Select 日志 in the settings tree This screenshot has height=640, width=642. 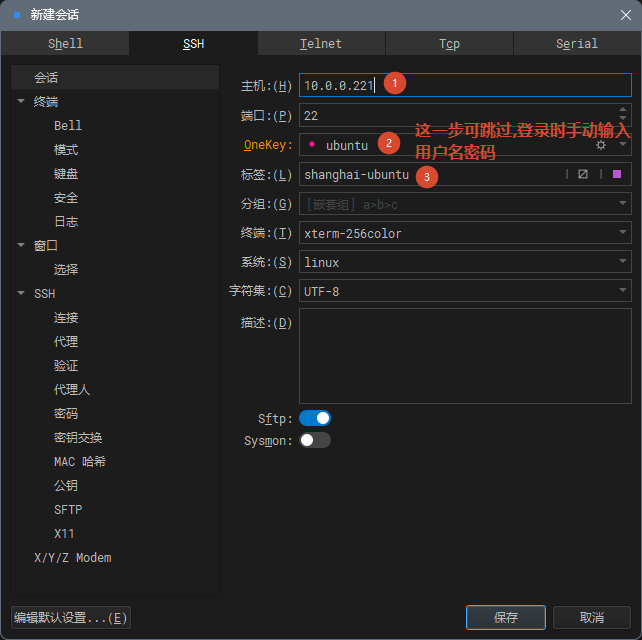coord(66,222)
